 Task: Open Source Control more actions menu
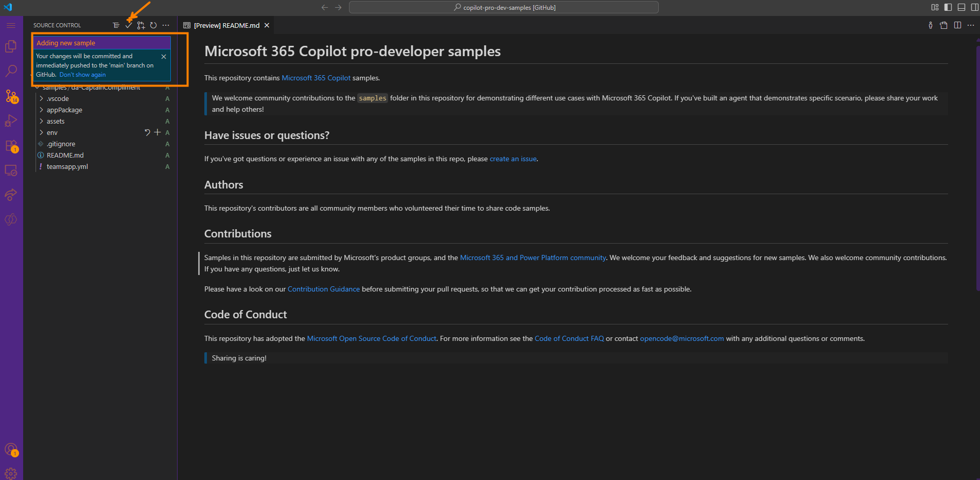[x=166, y=25]
